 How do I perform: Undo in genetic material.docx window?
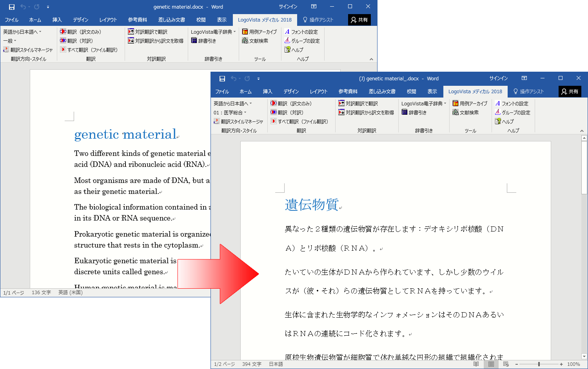click(23, 7)
